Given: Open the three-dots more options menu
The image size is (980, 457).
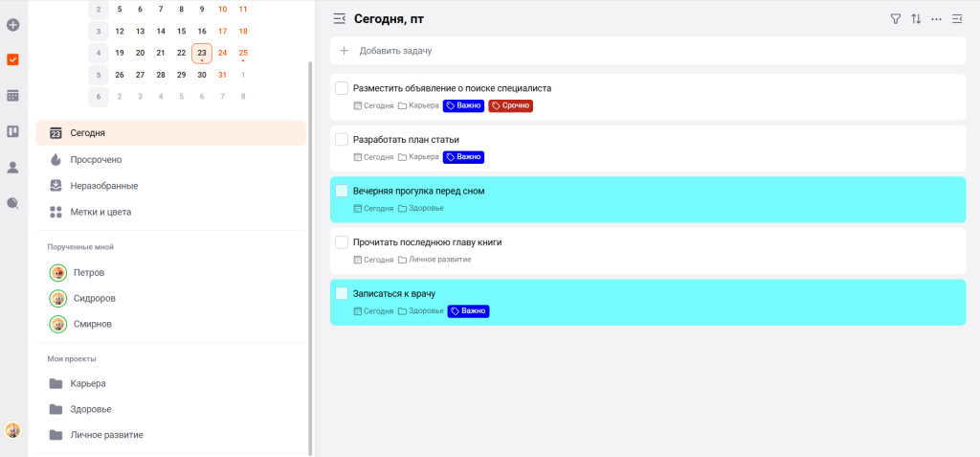Looking at the screenshot, I should click(x=936, y=18).
